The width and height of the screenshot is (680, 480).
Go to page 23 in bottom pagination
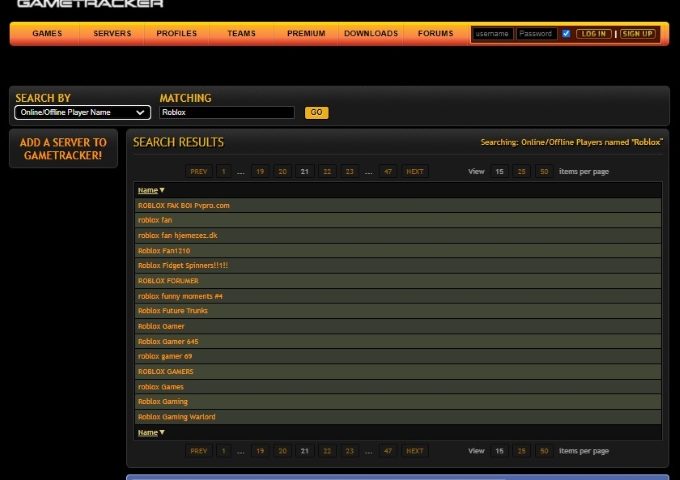(x=350, y=451)
